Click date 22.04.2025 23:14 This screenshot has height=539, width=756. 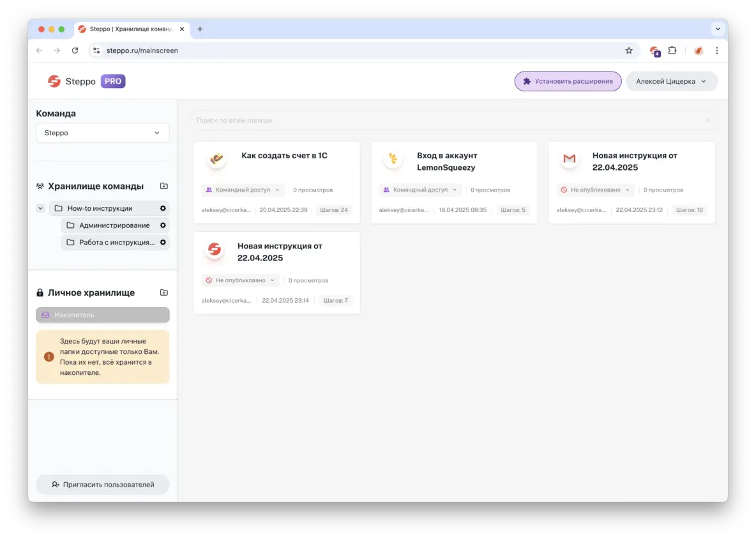(x=285, y=300)
